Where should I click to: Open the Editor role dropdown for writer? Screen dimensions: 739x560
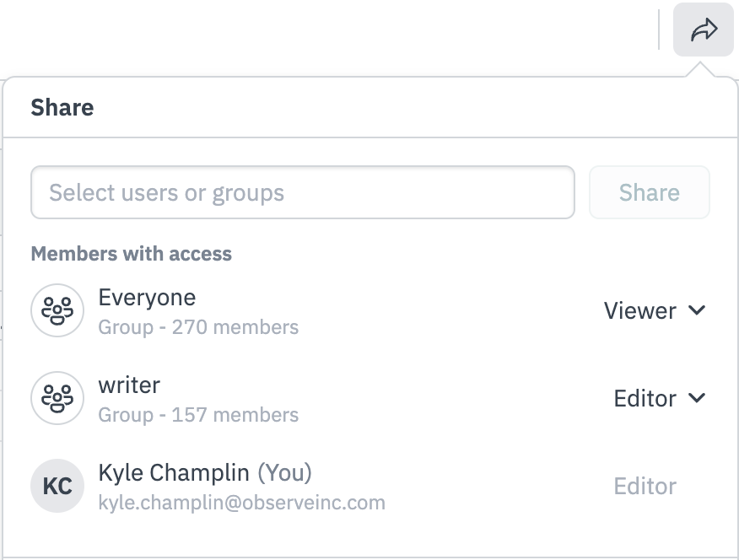tap(659, 398)
